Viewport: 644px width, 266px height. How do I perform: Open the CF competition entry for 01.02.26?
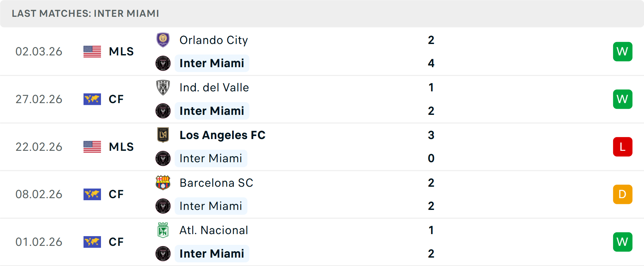pyautogui.click(x=116, y=242)
